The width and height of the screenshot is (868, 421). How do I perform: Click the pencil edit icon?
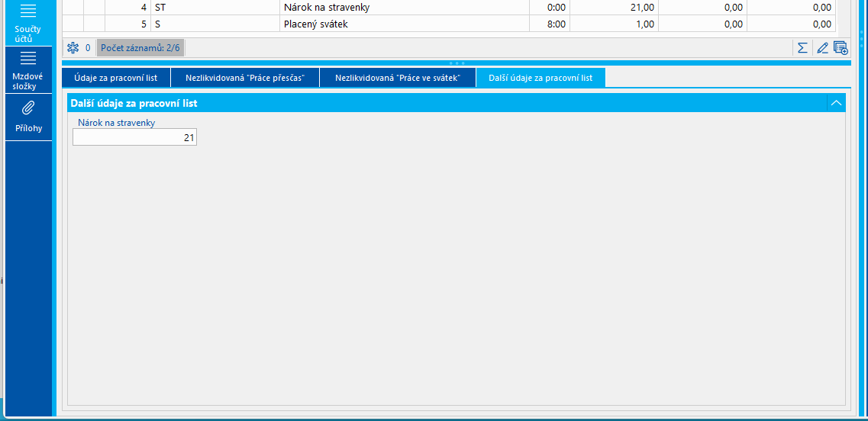click(822, 48)
